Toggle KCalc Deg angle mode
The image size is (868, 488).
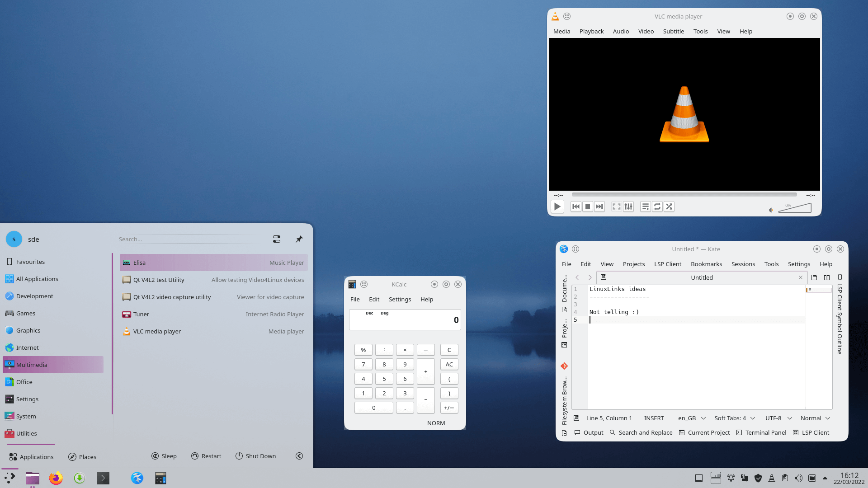[x=385, y=313]
